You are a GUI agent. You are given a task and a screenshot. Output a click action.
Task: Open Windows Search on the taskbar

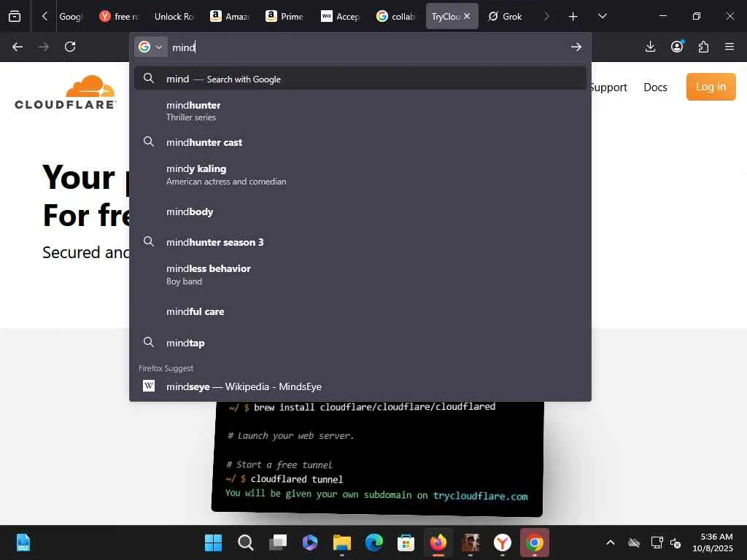[245, 542]
